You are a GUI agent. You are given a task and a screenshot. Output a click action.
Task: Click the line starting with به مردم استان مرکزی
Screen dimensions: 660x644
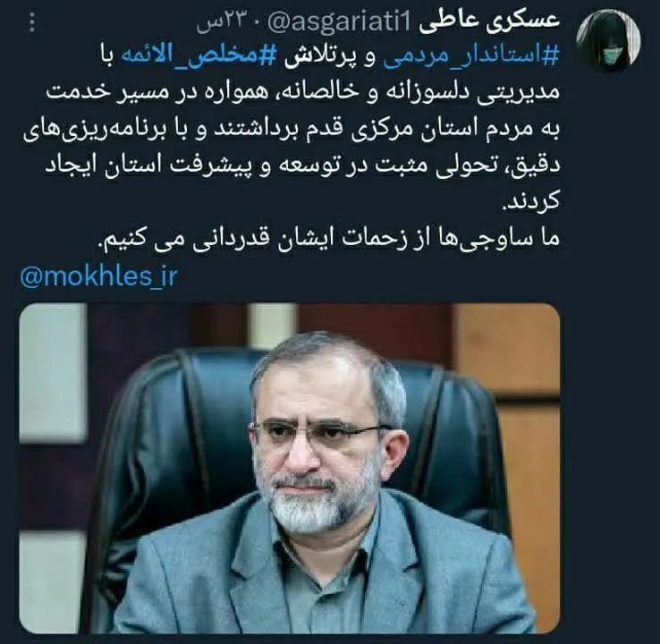pos(292,131)
